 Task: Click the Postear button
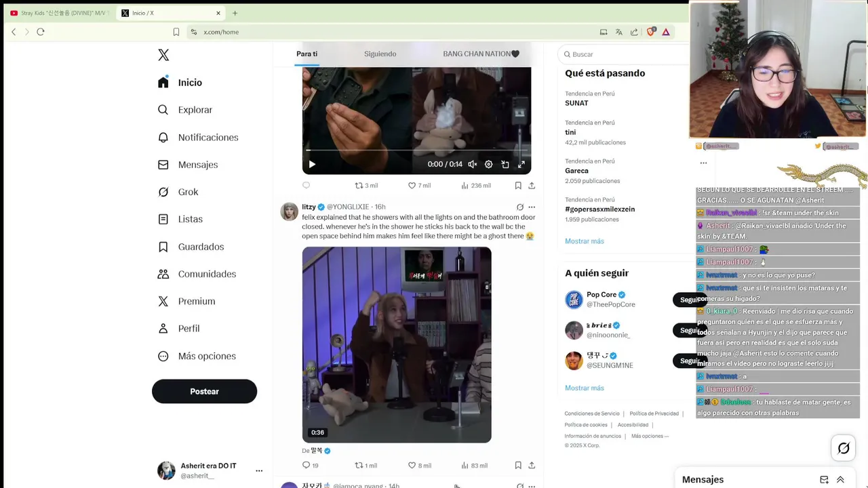pos(204,391)
